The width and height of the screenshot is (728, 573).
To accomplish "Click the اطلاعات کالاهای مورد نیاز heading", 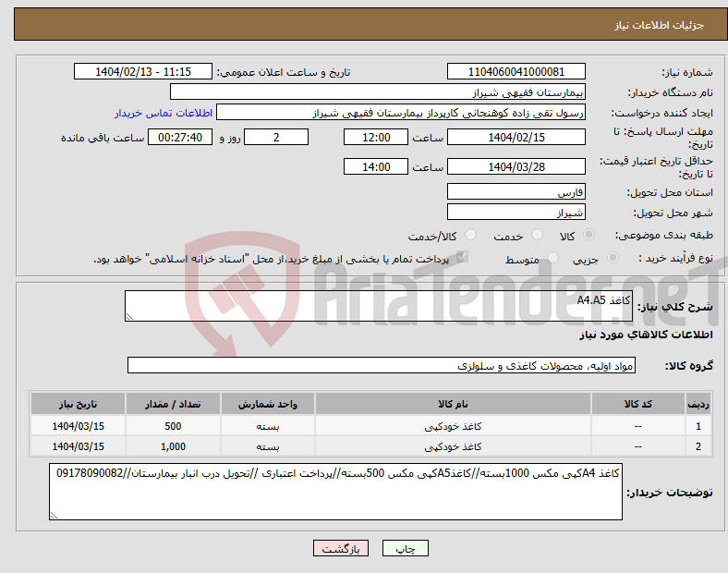I will (x=646, y=335).
